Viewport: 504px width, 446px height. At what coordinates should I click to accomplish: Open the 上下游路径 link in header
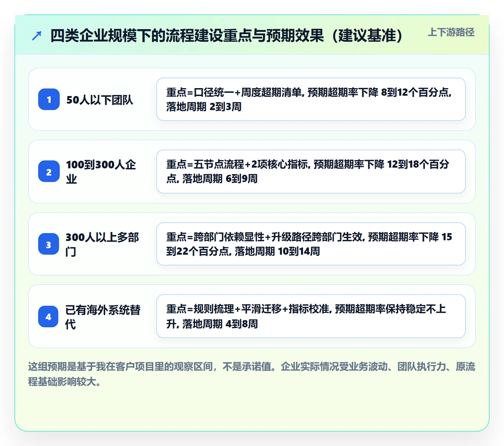[x=451, y=32]
